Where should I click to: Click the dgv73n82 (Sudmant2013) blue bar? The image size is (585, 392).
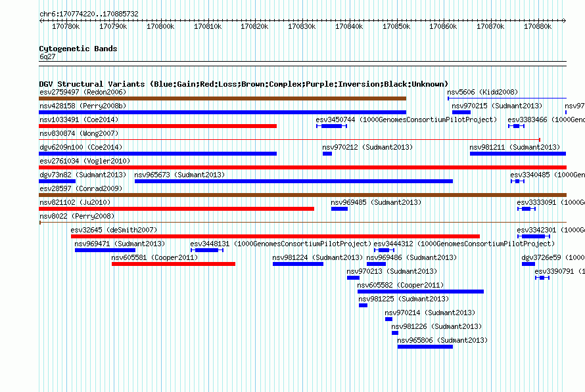57,181
